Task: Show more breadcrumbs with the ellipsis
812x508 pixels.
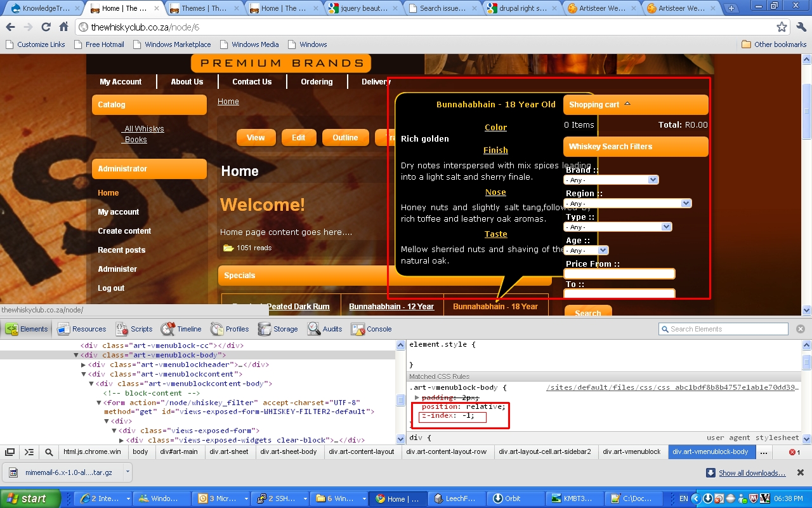Action: (764, 452)
